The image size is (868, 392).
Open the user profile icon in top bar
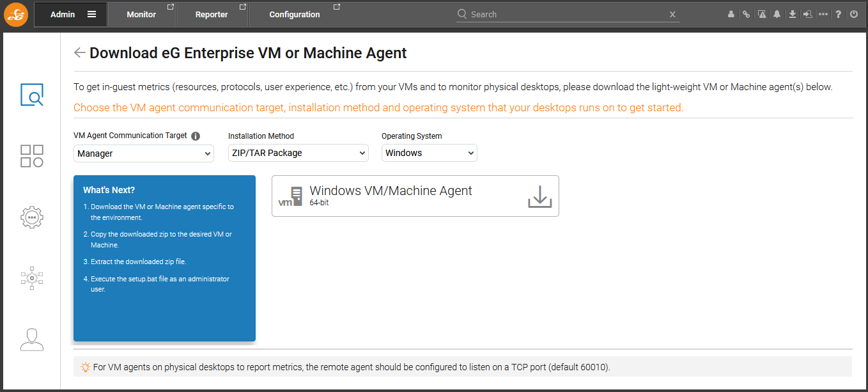[x=731, y=14]
